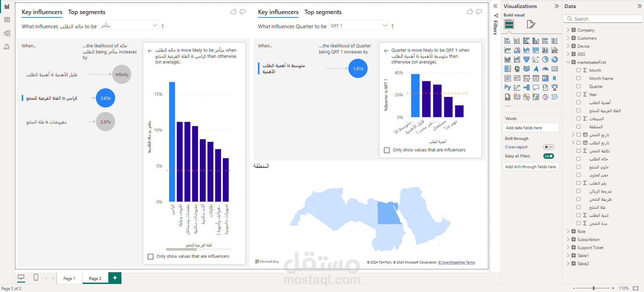The width and height of the screenshot is (644, 292).
Task: Expand the Customers table
Action: (568, 38)
